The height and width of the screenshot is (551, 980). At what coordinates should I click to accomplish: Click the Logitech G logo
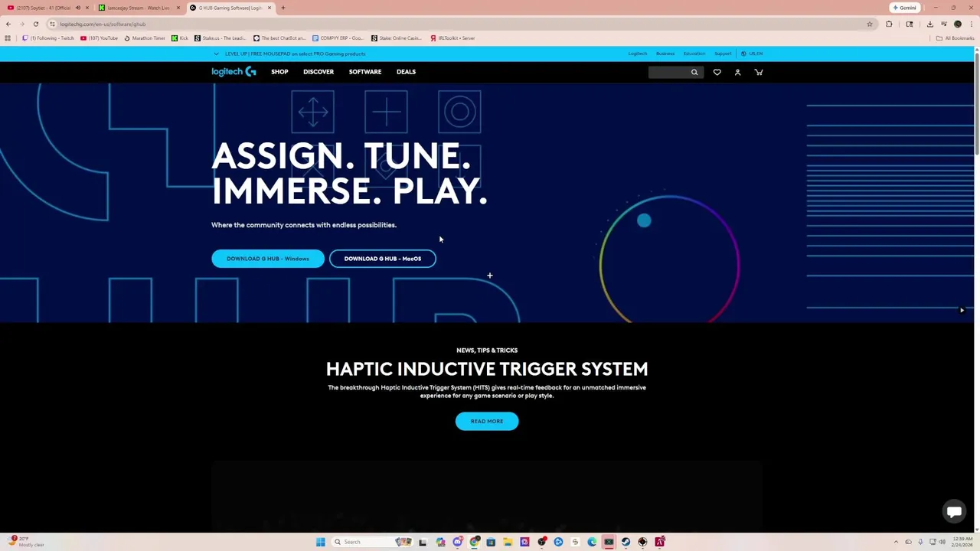[x=234, y=71]
